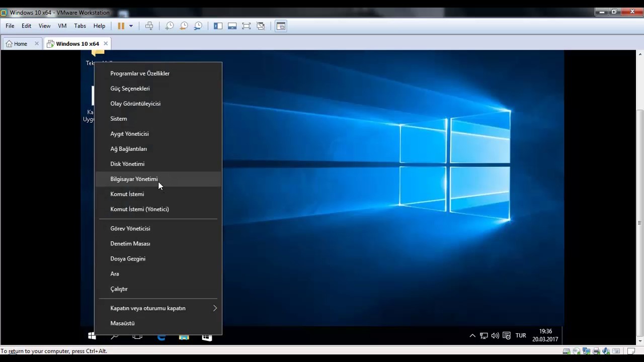Viewport: 644px width, 362px height.
Task: Click the Send Ctrl+Alt+Del toolbar icon
Action: tap(149, 26)
